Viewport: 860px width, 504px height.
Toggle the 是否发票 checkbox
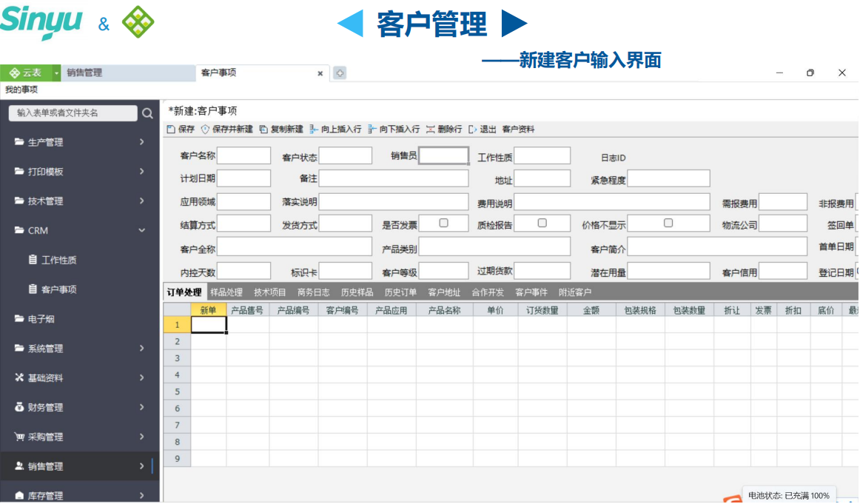[444, 224]
